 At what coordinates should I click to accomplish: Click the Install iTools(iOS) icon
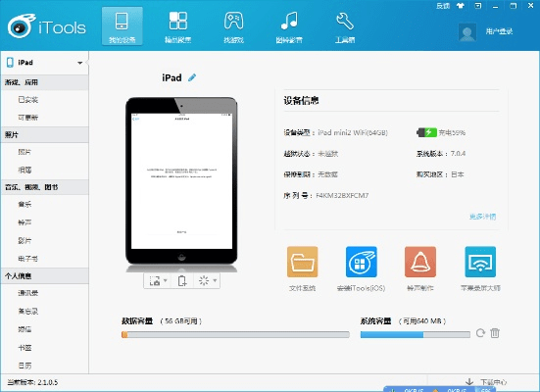(361, 262)
